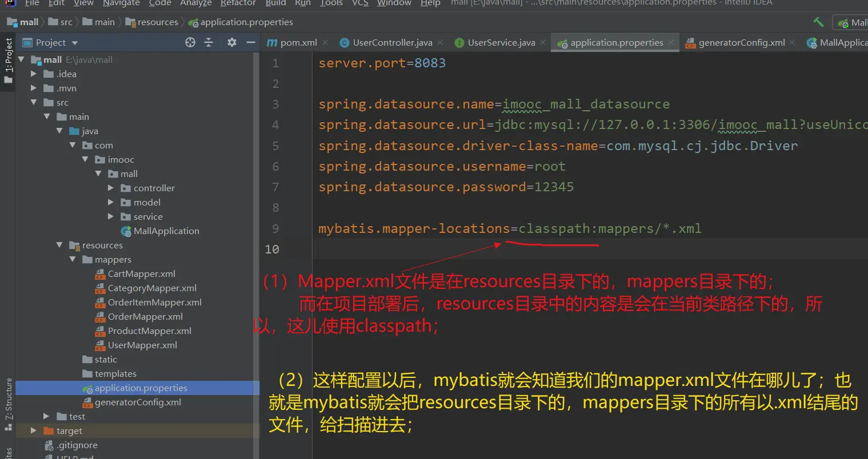This screenshot has width=868, height=459.
Task: Open Project panel settings gear
Action: (x=231, y=42)
